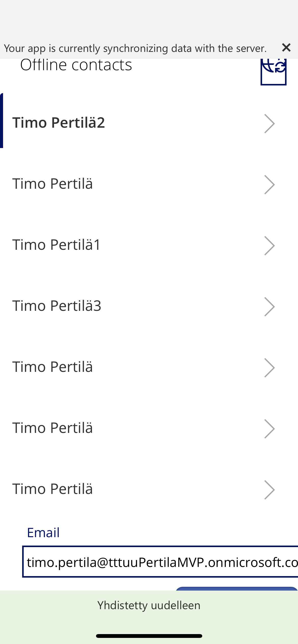Select Timo Pertilä name directly under Timo Pertilä2

pyautogui.click(x=52, y=184)
